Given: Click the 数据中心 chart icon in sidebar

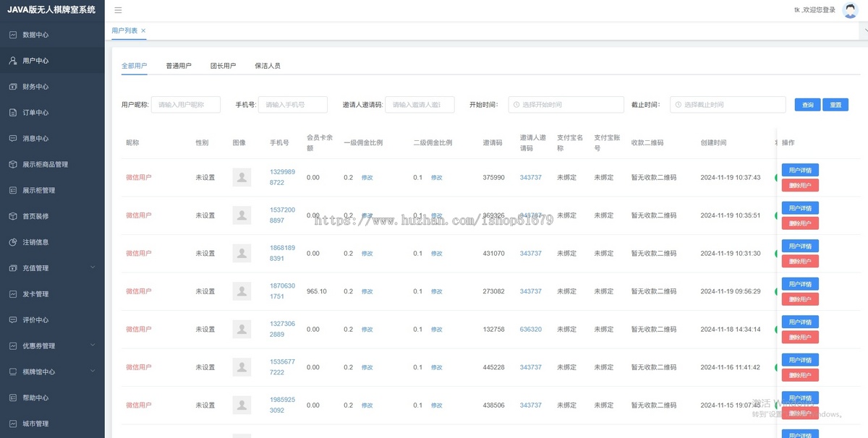Looking at the screenshot, I should 13,35.
